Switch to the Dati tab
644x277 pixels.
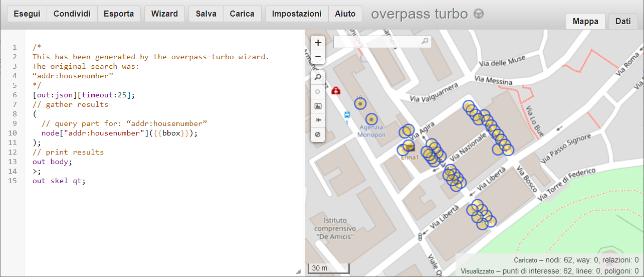(x=623, y=22)
